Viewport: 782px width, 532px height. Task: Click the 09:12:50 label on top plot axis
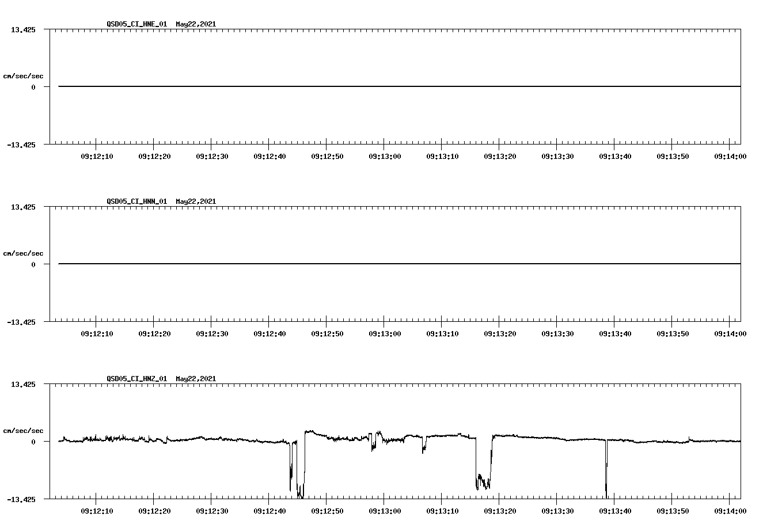[x=327, y=155]
